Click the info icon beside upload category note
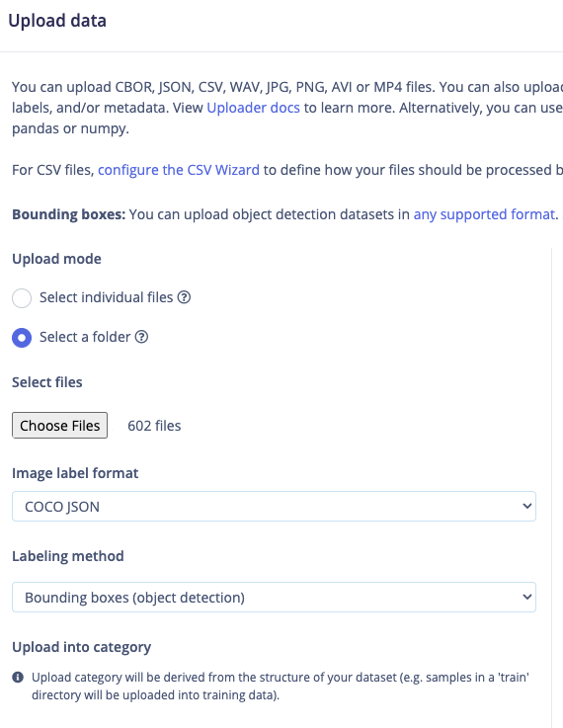The image size is (563, 728). (18, 678)
